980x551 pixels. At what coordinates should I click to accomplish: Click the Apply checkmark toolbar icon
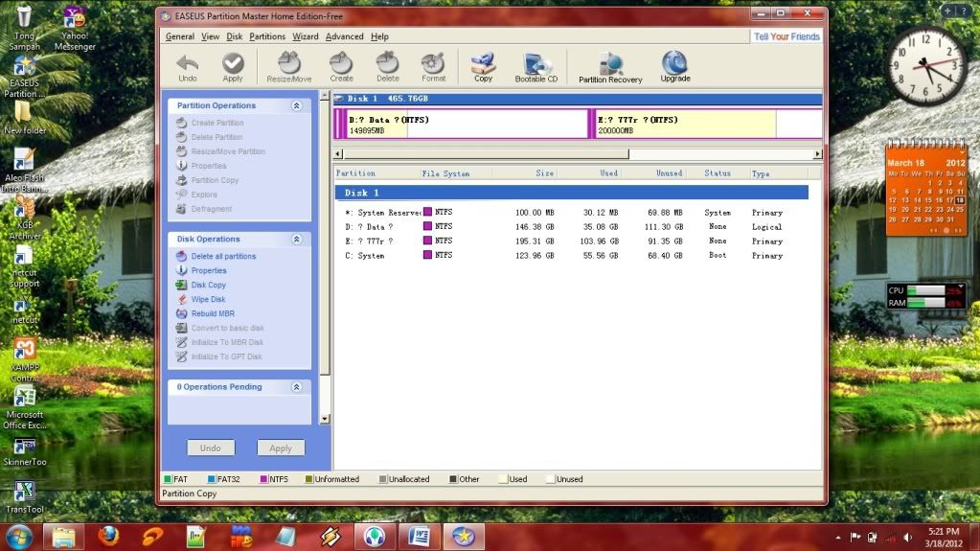click(233, 67)
